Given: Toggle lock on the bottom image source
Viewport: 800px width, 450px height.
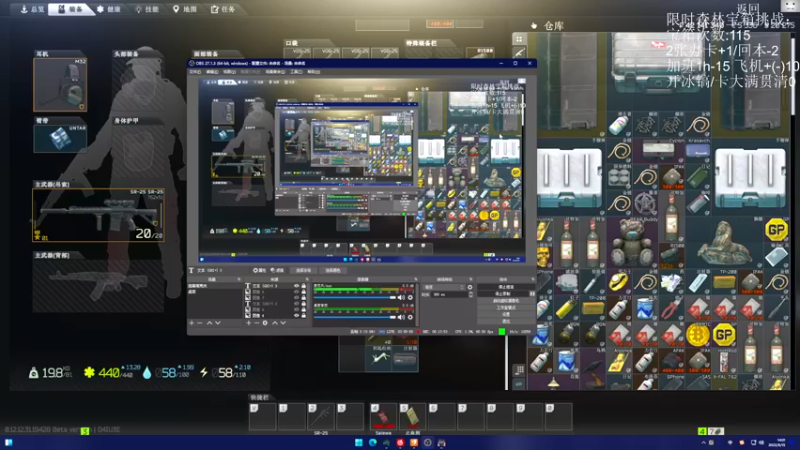Looking at the screenshot, I should point(304,315).
